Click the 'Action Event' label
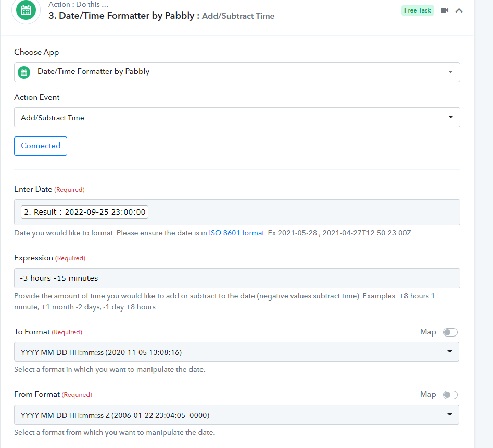This screenshot has height=448, width=493. tap(37, 97)
